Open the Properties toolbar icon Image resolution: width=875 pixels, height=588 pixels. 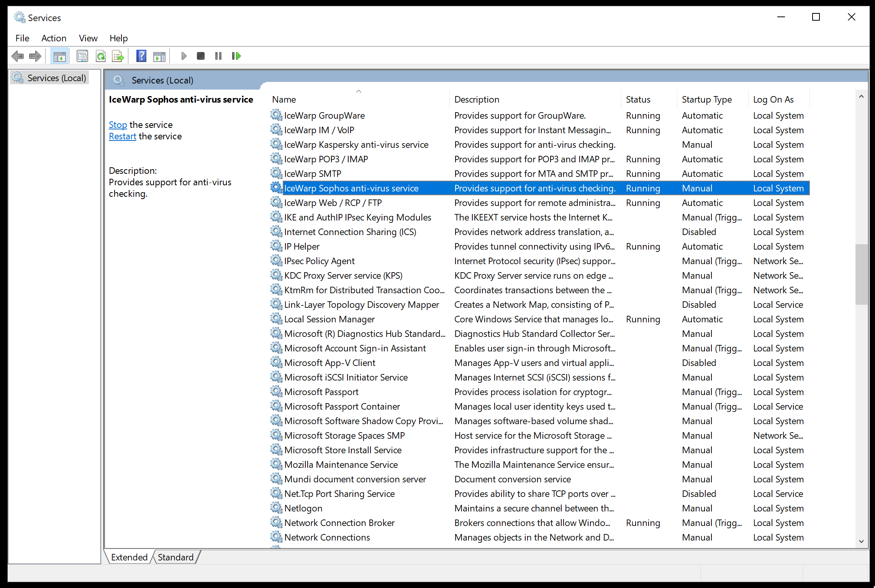click(82, 56)
